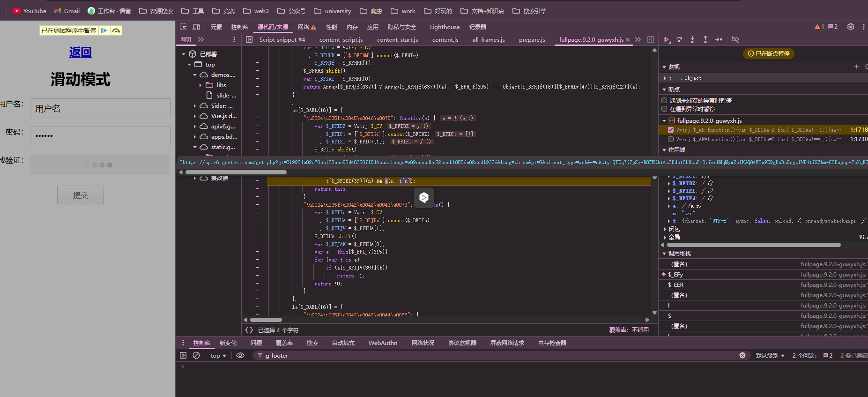Click the warning count badge showing 1
The image size is (868, 397).
pyautogui.click(x=819, y=27)
